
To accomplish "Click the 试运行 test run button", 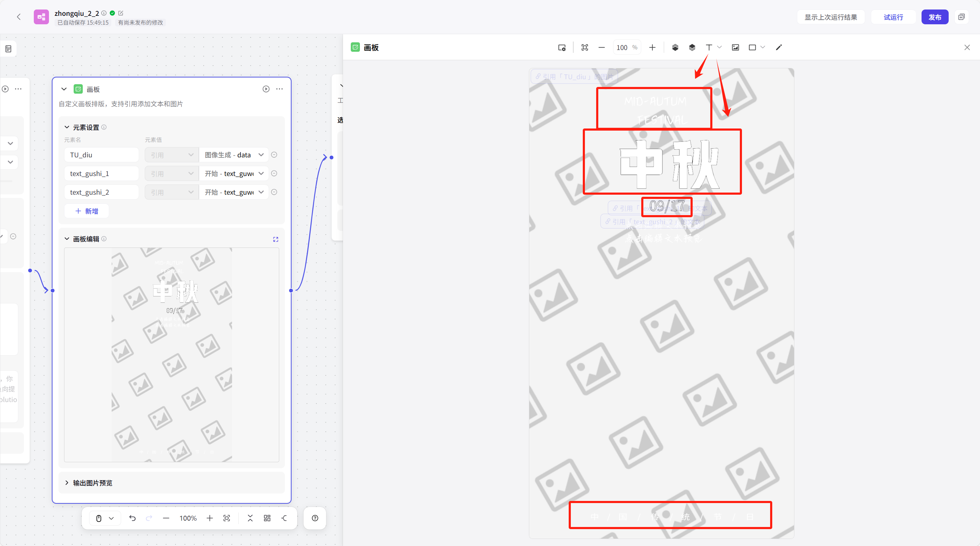I will coord(893,17).
